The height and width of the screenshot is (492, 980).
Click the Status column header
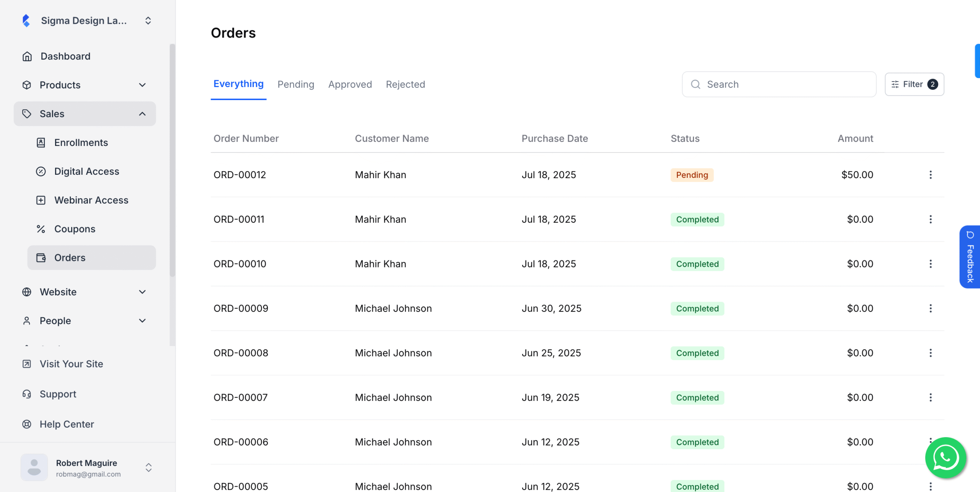point(685,138)
